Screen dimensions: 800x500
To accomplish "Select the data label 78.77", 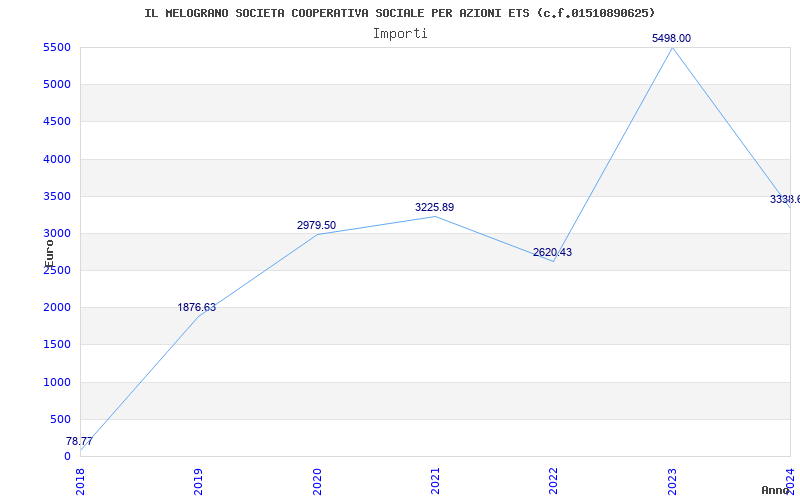I will click(79, 441).
